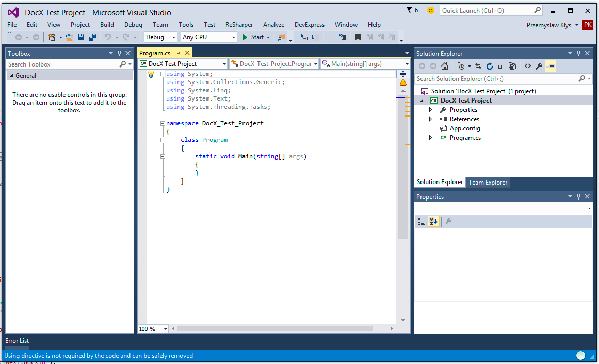The height and width of the screenshot is (364, 599).
Task: Open a file using the Open File icon
Action: coord(69,37)
